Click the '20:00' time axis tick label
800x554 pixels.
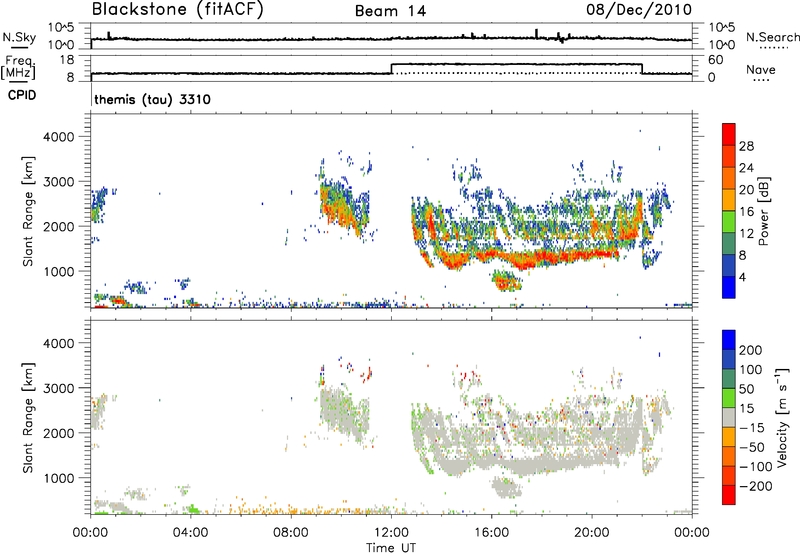click(591, 533)
